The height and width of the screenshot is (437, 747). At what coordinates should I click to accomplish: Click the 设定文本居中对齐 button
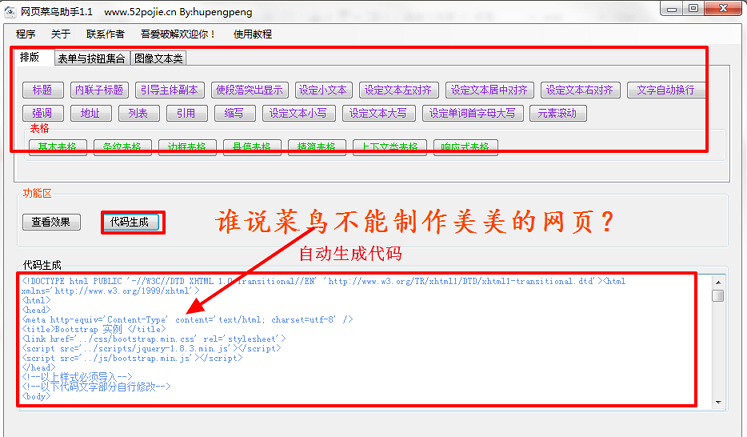pyautogui.click(x=489, y=90)
